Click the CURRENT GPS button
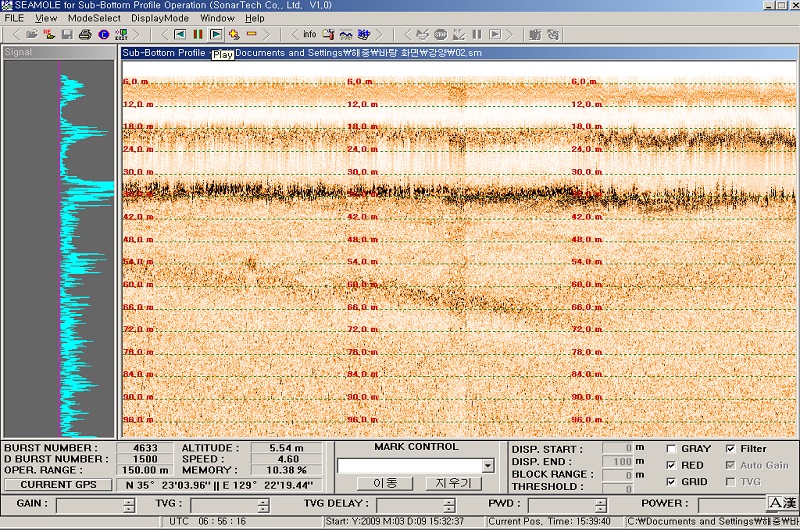 point(58,485)
